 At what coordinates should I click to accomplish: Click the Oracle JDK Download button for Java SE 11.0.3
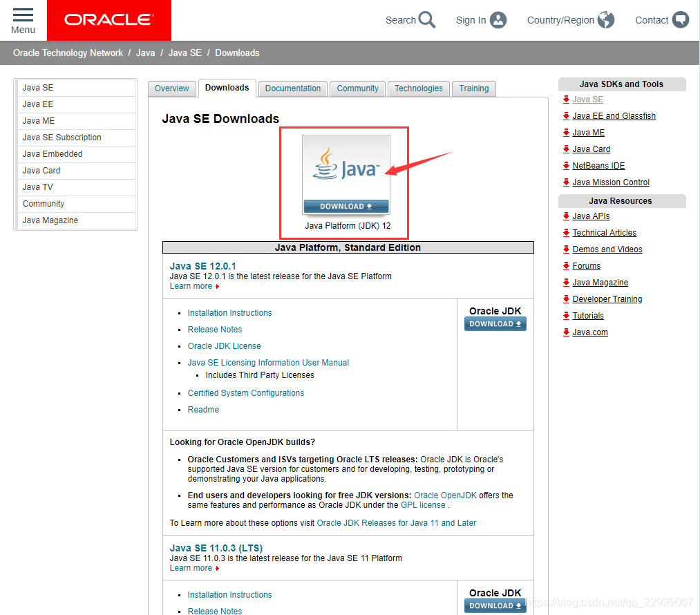(495, 605)
